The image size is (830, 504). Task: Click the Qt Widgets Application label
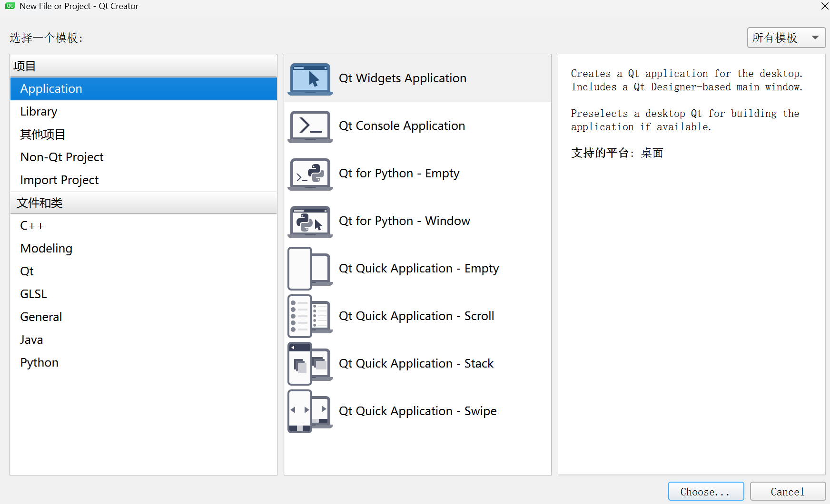pos(403,78)
